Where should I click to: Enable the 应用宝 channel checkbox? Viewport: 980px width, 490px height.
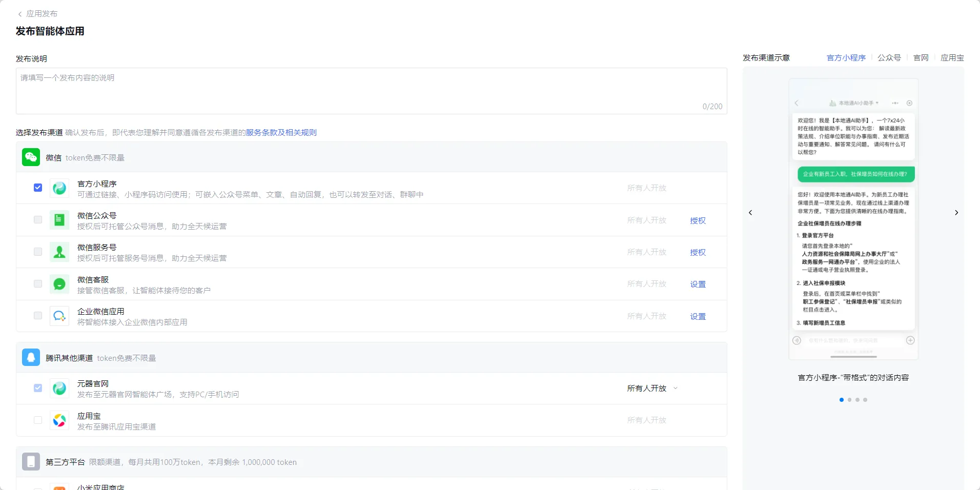point(38,420)
